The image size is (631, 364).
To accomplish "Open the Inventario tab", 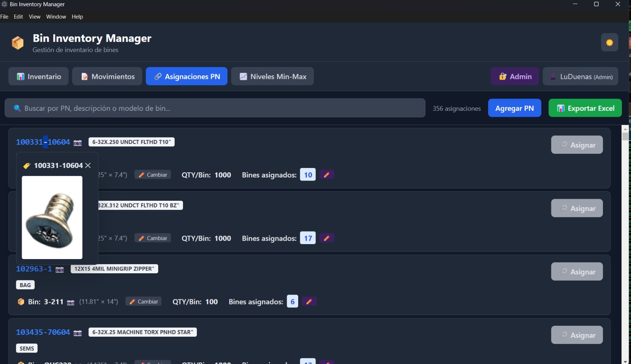I will (39, 77).
